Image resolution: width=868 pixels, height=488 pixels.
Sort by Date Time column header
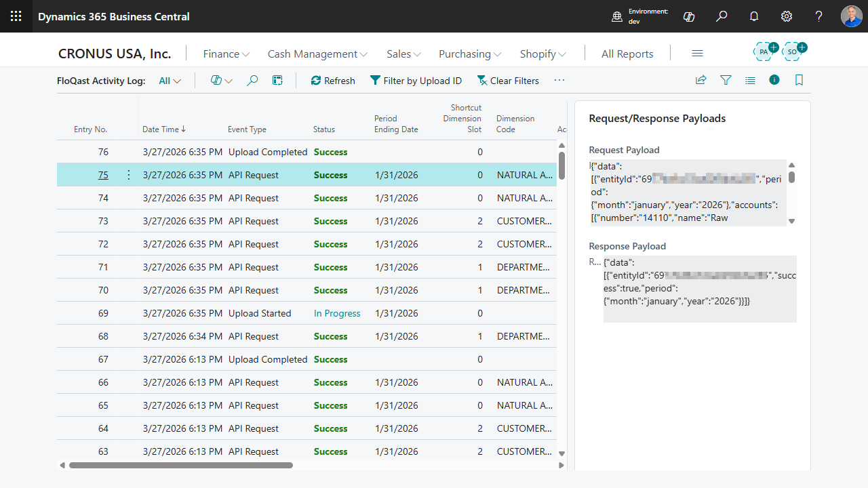(164, 129)
